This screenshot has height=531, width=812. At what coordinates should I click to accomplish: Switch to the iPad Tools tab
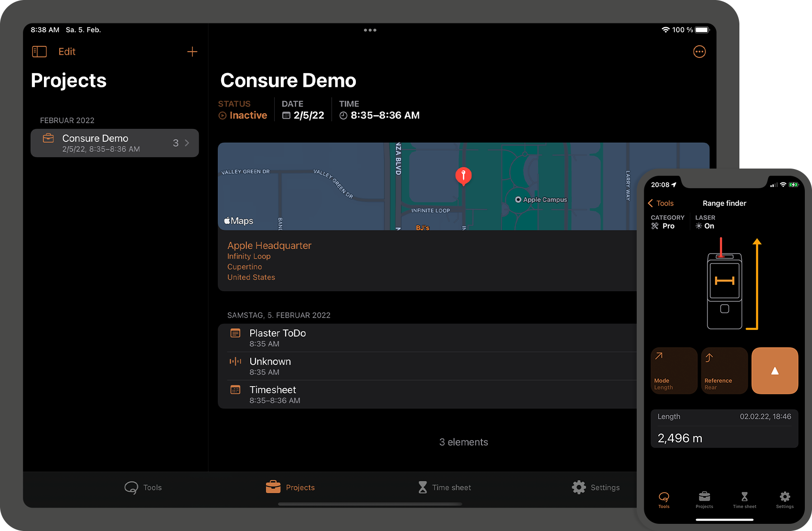(x=143, y=487)
